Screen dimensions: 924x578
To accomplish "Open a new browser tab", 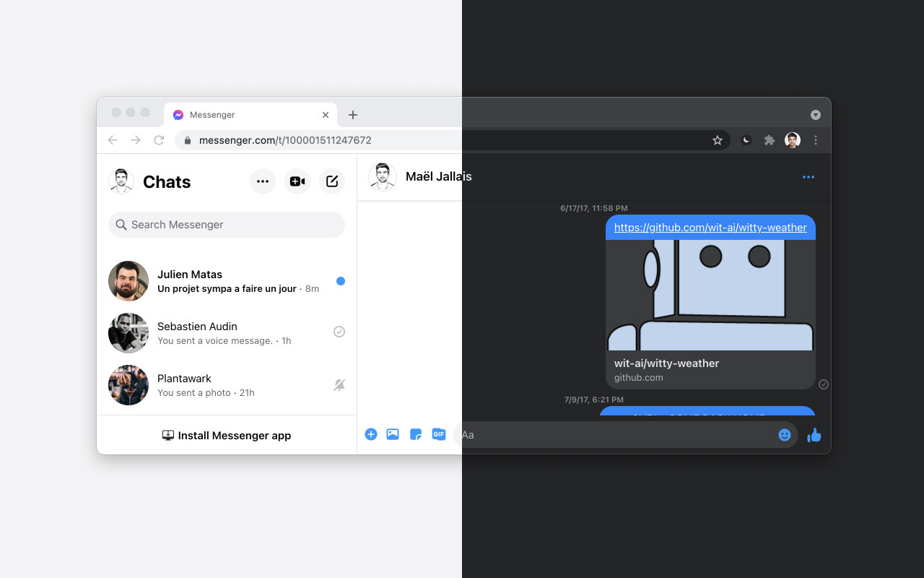I will coord(352,114).
